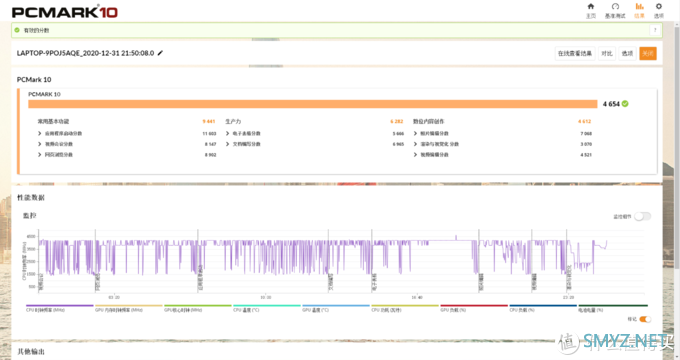Select the dark blue CPU 负载 (%) legend
This screenshot has height=360, width=680.
543,308
